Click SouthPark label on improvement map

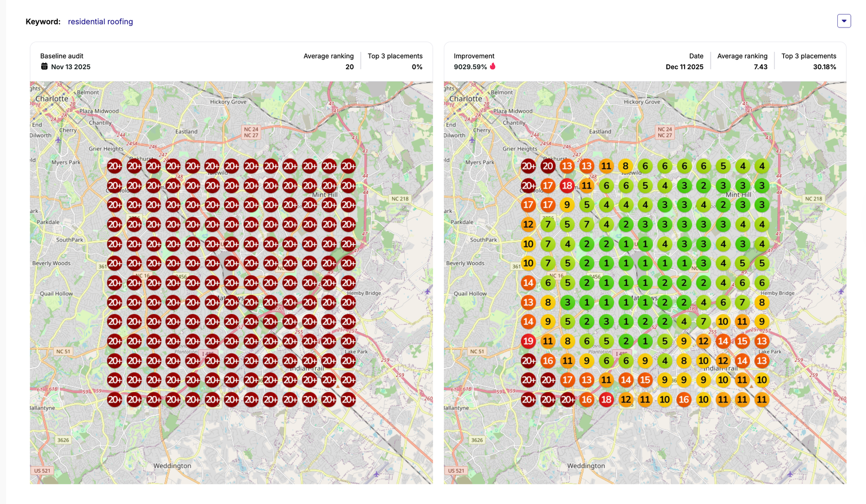pyautogui.click(x=483, y=240)
